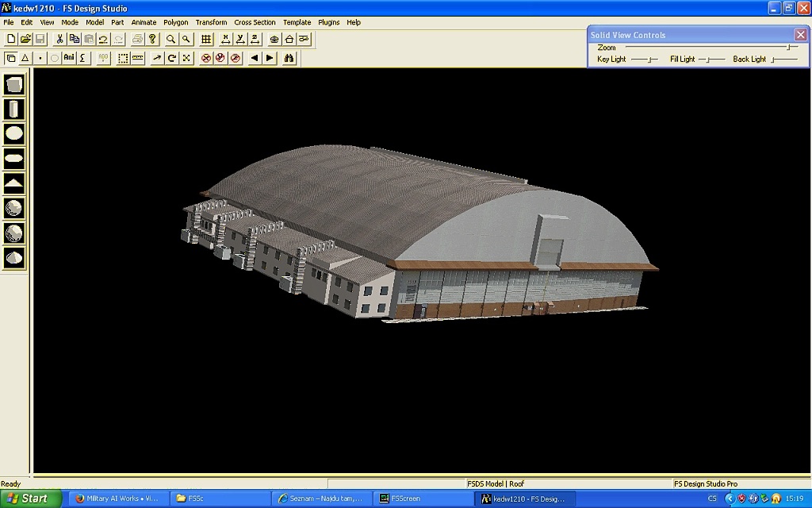Click the binoculars find icon
This screenshot has width=812, height=508.
point(289,58)
